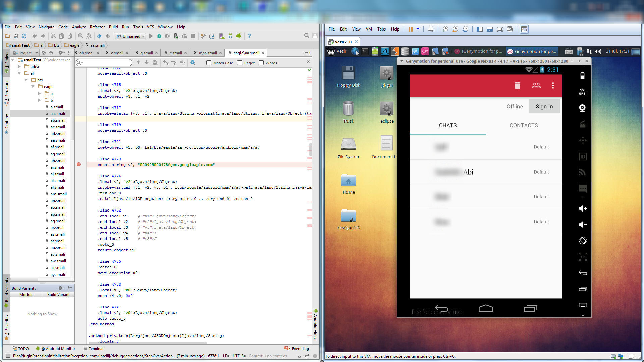The width and height of the screenshot is (644, 362).
Task: Click the Run play icon in toolbar
Action: click(151, 36)
